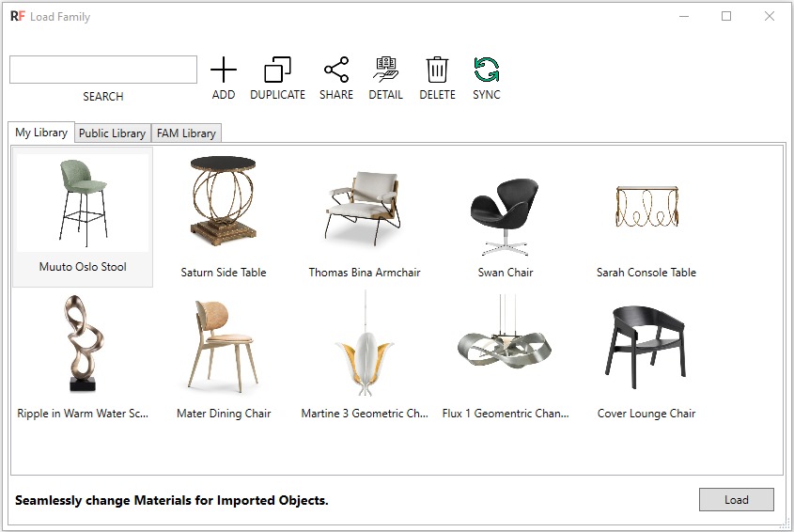Click the RF logo in the title bar

17,16
